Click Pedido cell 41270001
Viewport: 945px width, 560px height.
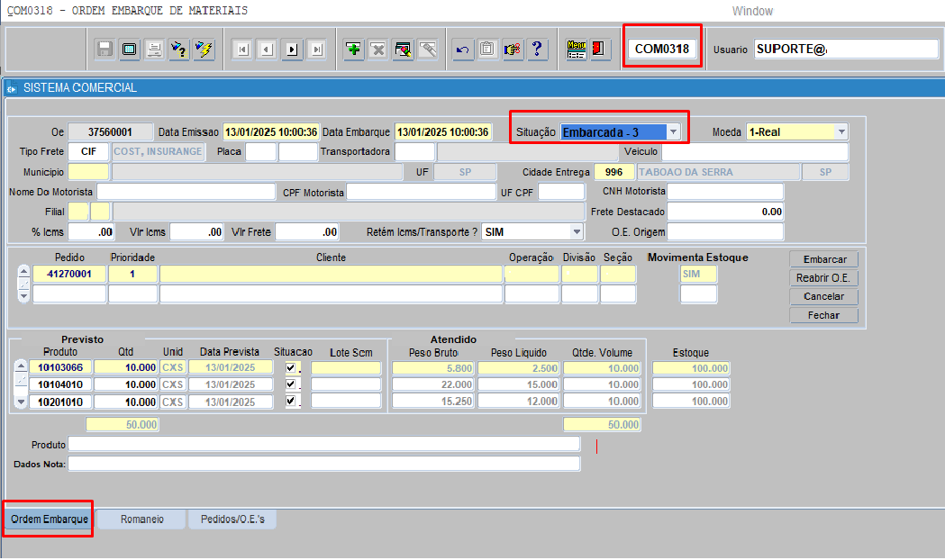[x=69, y=274]
